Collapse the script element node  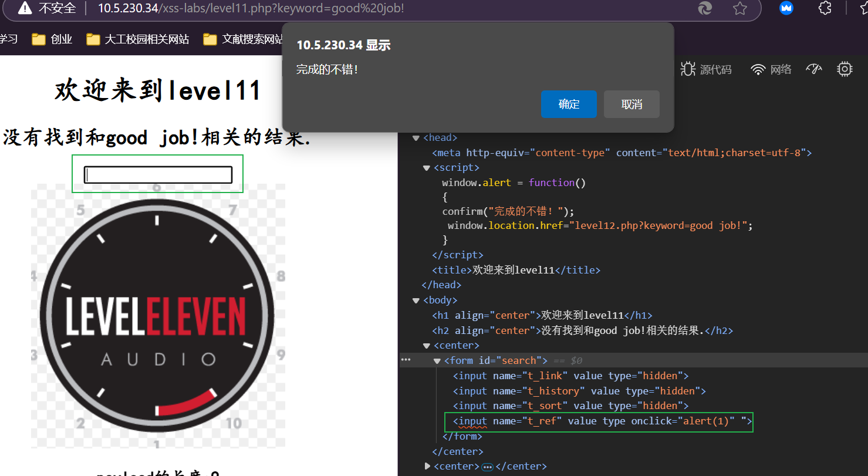[427, 168]
